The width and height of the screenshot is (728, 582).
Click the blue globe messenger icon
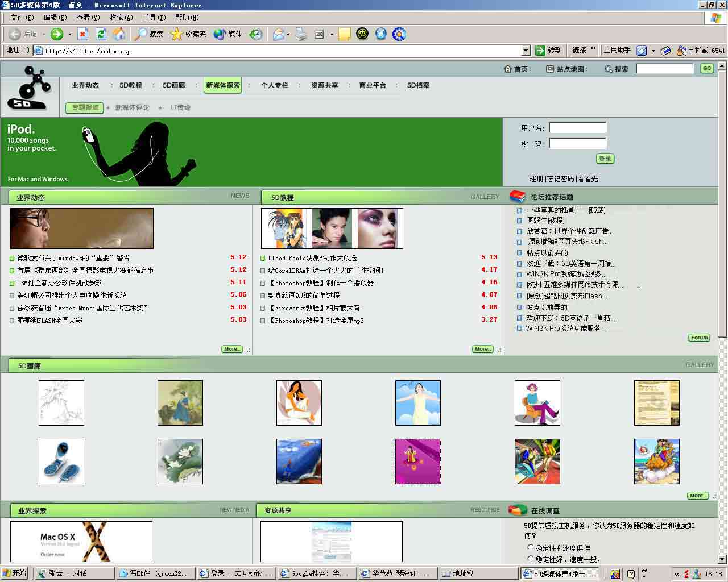[380, 34]
